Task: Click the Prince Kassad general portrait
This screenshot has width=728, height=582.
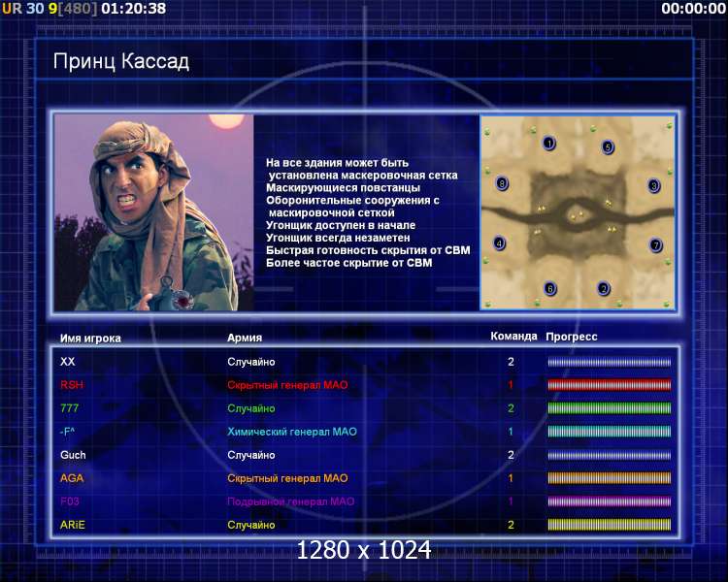Action: (153, 212)
